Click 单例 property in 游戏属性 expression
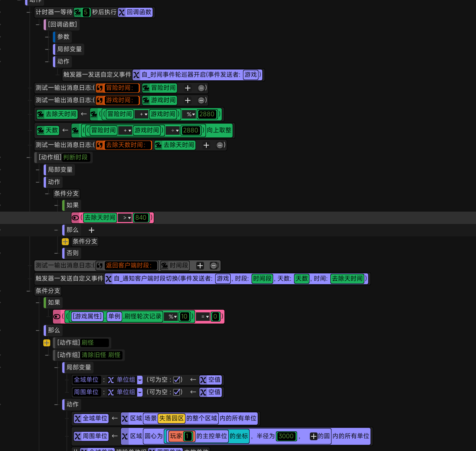This screenshot has width=476, height=451. (x=114, y=317)
